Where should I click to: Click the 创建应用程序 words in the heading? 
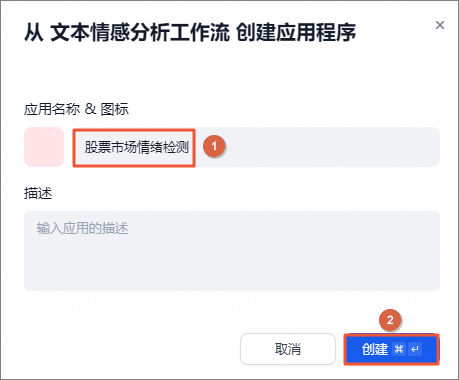pos(296,32)
